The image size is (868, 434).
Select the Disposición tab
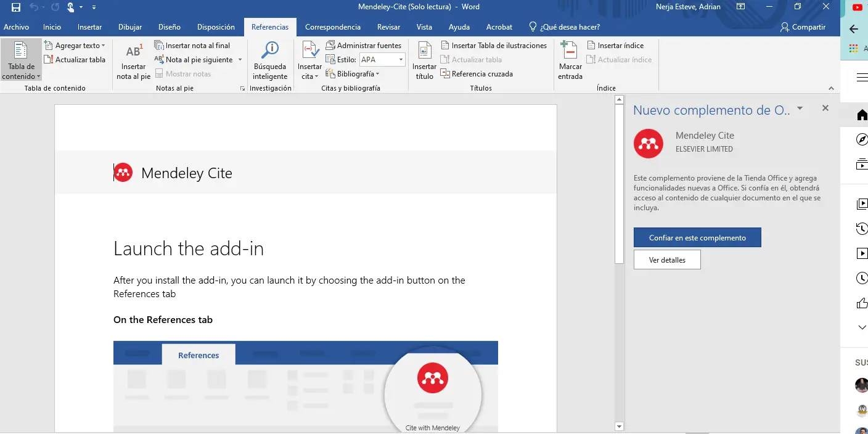tap(216, 27)
